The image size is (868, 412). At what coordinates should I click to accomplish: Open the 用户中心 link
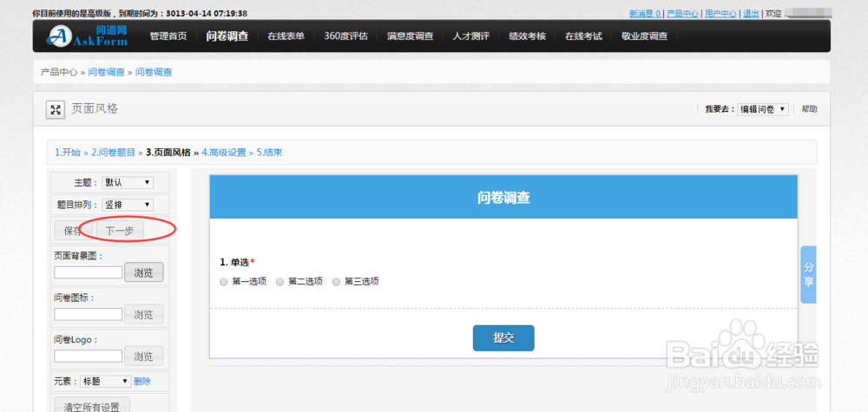[x=720, y=14]
